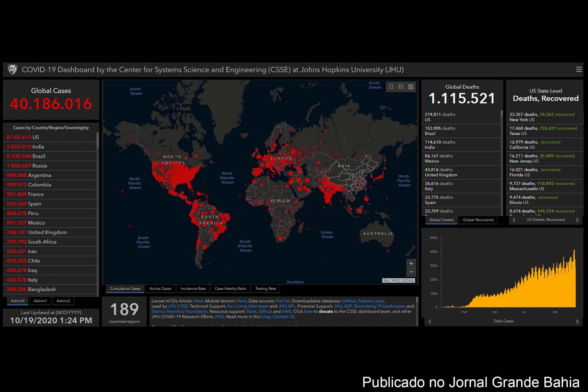The height and width of the screenshot is (392, 588).
Task: Click the Daily Cases orange bar chart
Action: pyautogui.click(x=508, y=279)
